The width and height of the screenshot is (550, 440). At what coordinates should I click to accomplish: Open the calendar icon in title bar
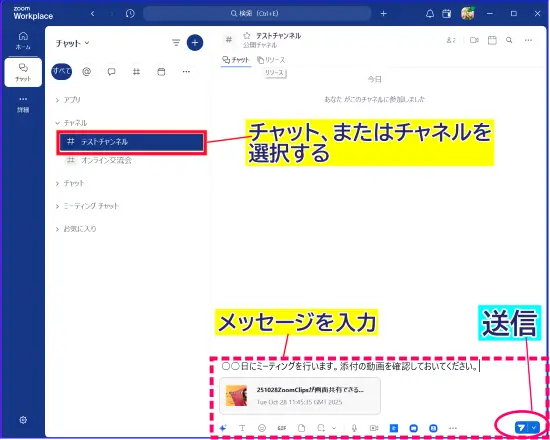(447, 14)
